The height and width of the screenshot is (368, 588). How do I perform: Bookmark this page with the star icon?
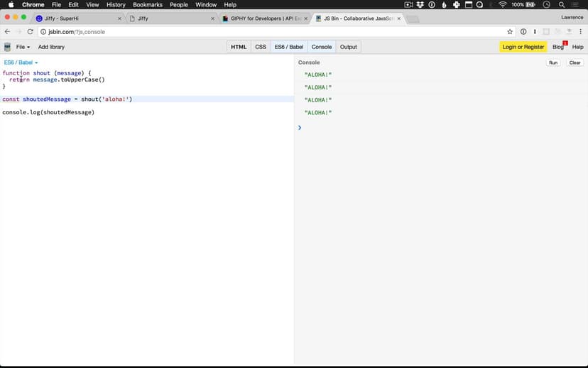pyautogui.click(x=510, y=32)
